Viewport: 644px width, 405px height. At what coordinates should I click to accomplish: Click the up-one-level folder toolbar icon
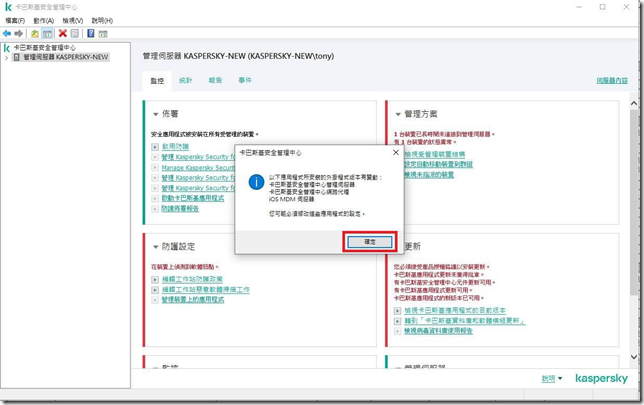(35, 34)
